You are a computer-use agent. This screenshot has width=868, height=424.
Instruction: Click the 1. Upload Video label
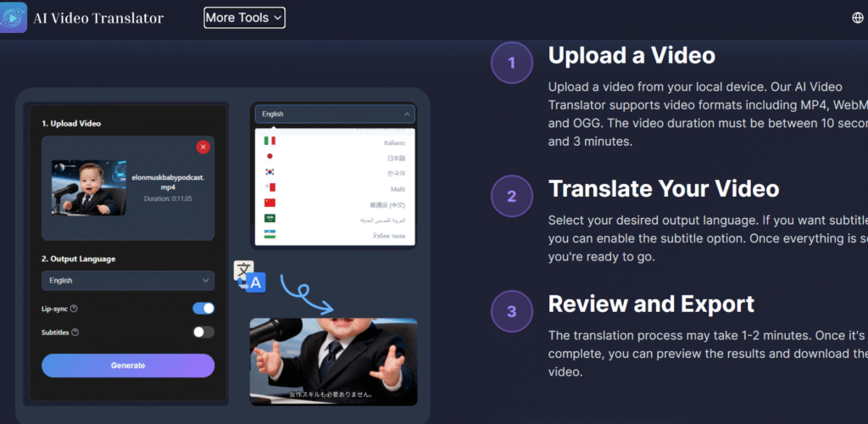pos(71,124)
